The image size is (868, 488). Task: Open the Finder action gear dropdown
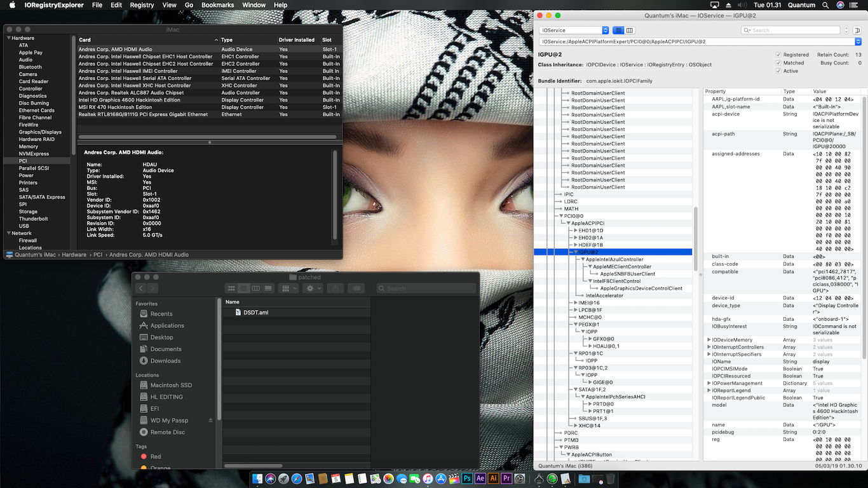click(313, 288)
